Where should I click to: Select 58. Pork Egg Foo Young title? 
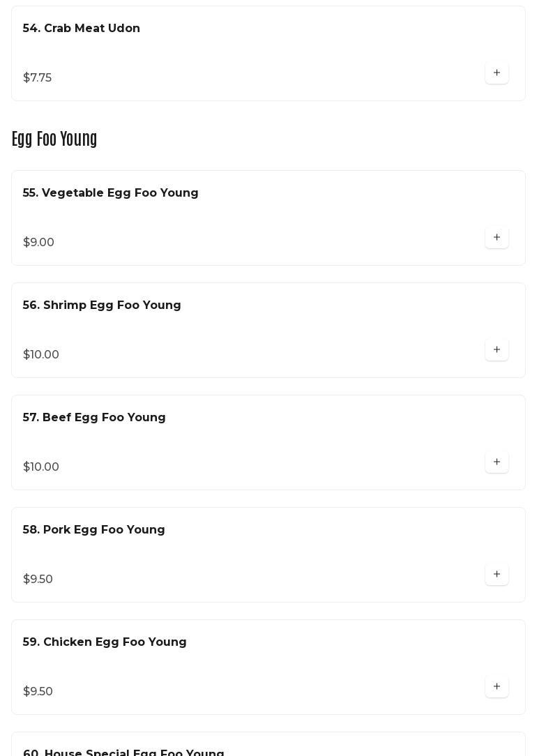coord(94,530)
